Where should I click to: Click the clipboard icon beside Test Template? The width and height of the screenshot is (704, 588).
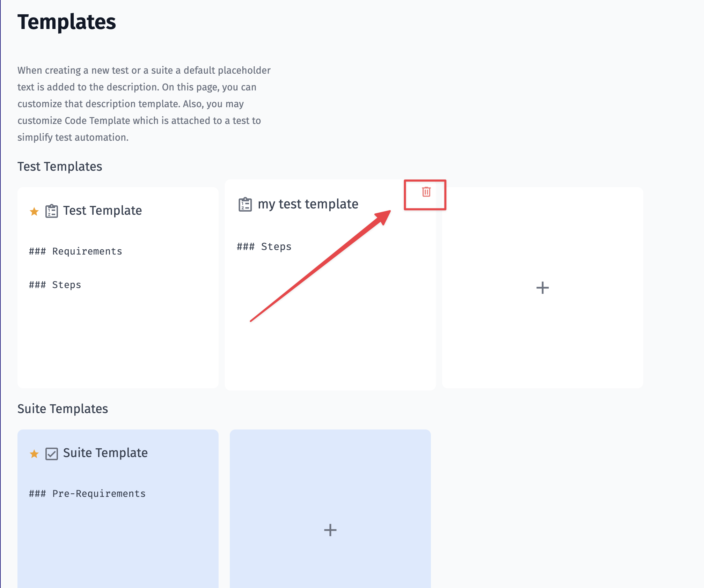point(52,211)
